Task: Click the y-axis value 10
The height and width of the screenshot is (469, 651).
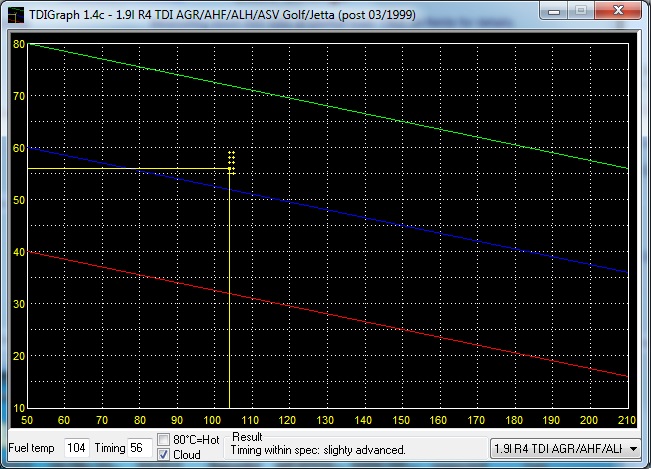Action: (19, 408)
